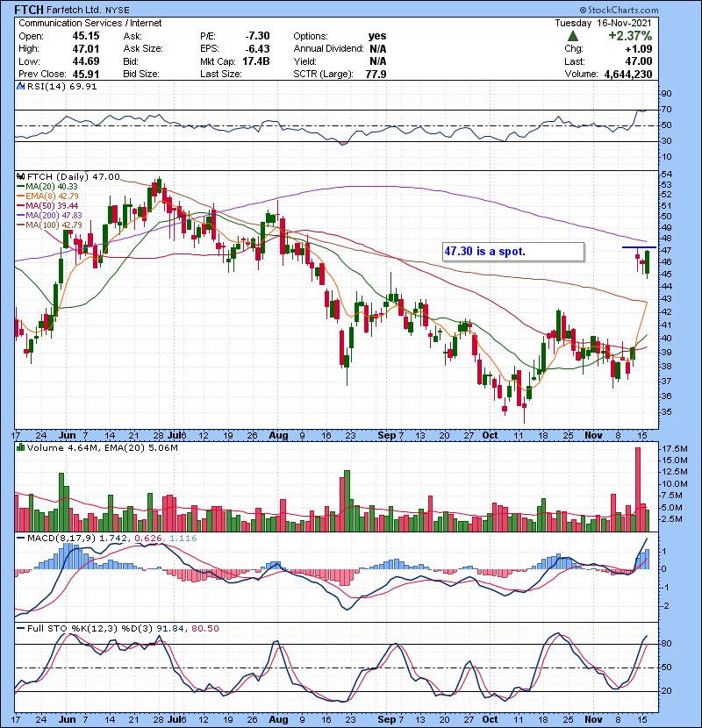Select the MACD value 1.742
702x728 pixels.
113,539
